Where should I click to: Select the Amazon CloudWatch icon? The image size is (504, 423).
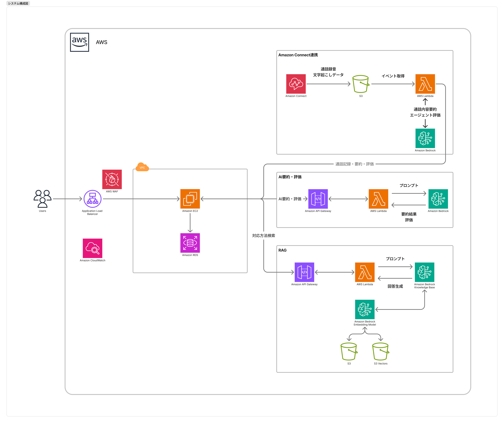pos(92,248)
